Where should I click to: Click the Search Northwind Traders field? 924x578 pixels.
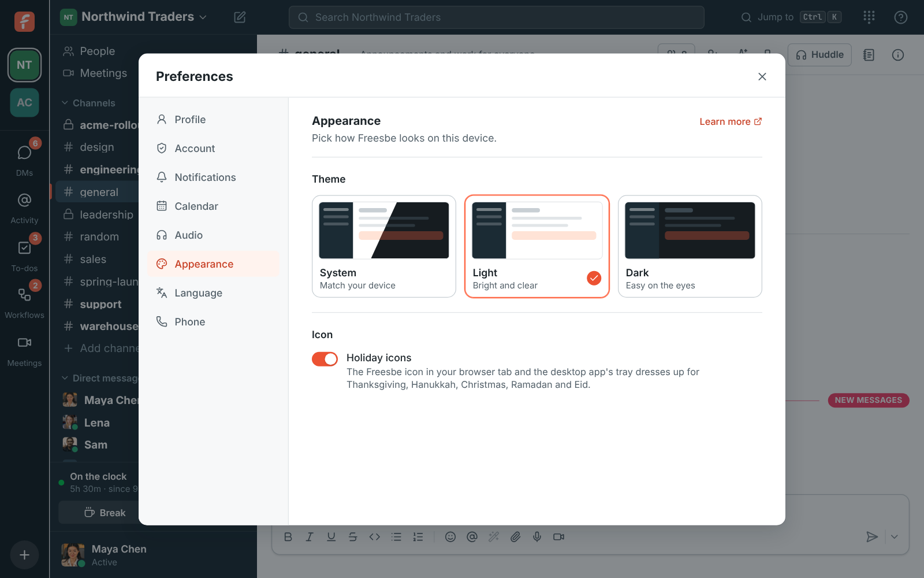(x=497, y=17)
